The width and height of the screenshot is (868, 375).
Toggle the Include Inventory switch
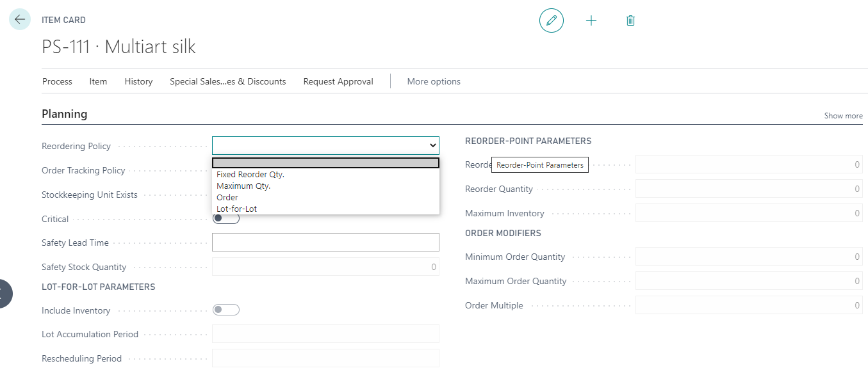tap(225, 310)
